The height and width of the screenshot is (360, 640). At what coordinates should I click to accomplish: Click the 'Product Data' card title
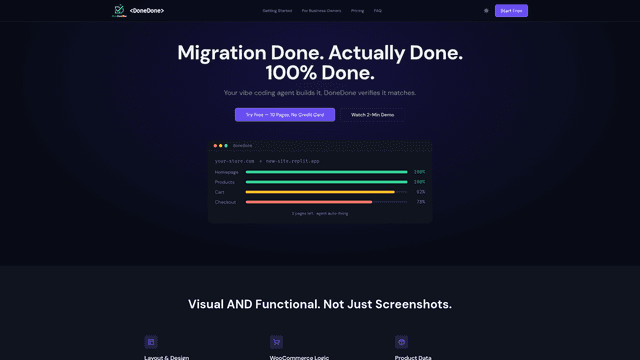coord(413,358)
